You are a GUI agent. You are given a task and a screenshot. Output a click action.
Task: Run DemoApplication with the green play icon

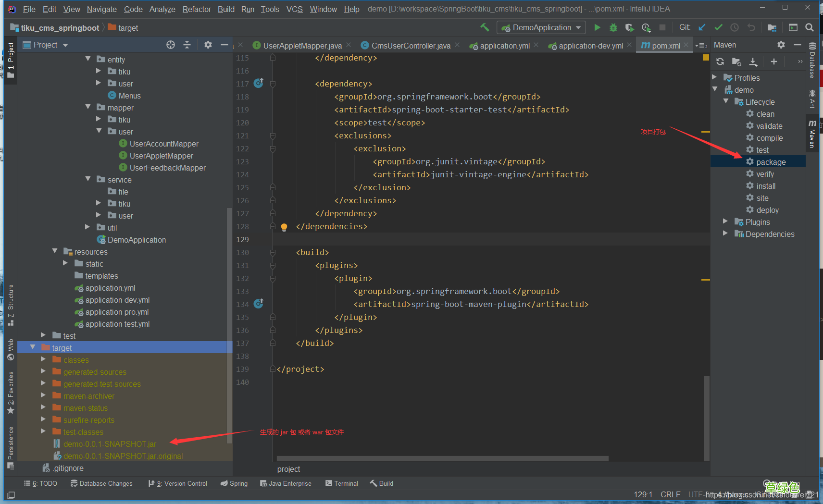coord(597,27)
